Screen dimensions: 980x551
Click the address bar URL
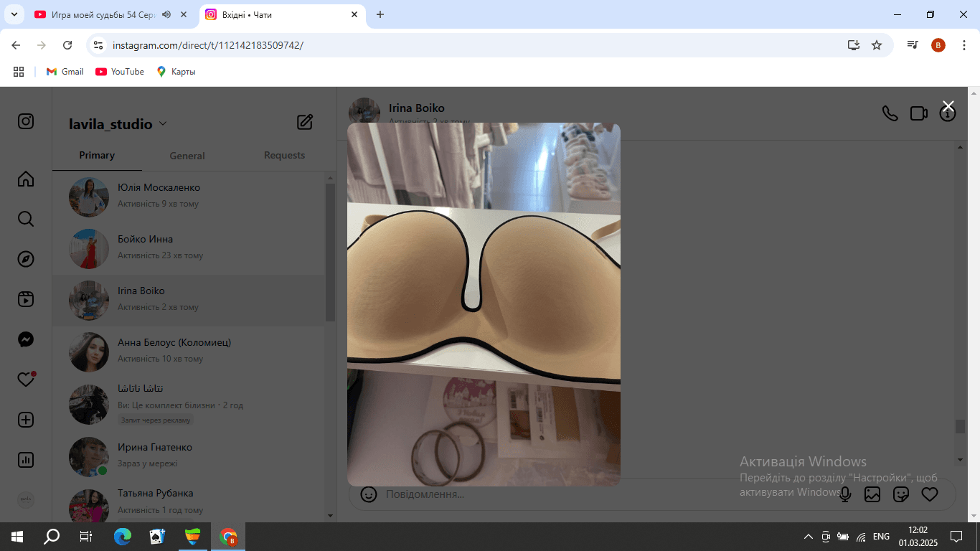208,45
